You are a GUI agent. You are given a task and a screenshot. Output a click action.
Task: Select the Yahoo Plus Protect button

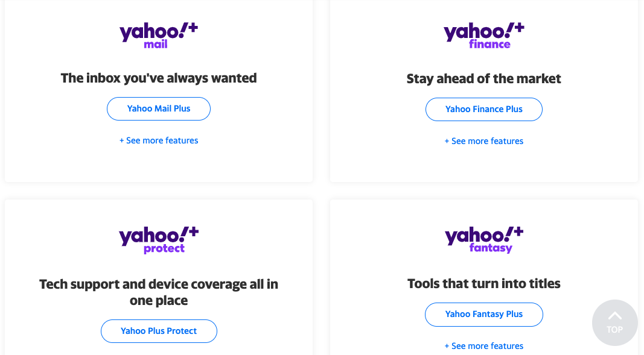click(x=158, y=331)
